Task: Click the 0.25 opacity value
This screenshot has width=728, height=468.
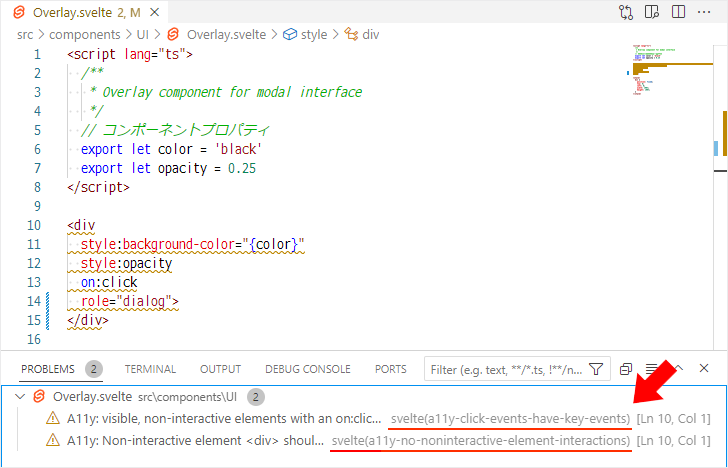Action: coord(242,168)
